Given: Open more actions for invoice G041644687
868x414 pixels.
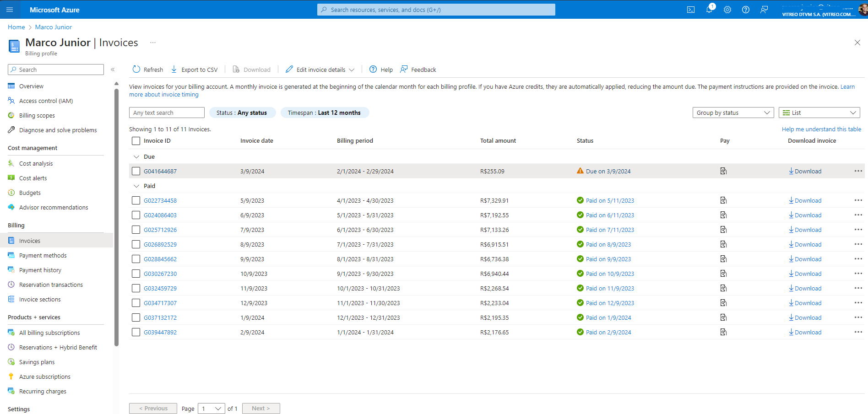Looking at the screenshot, I should click(858, 171).
